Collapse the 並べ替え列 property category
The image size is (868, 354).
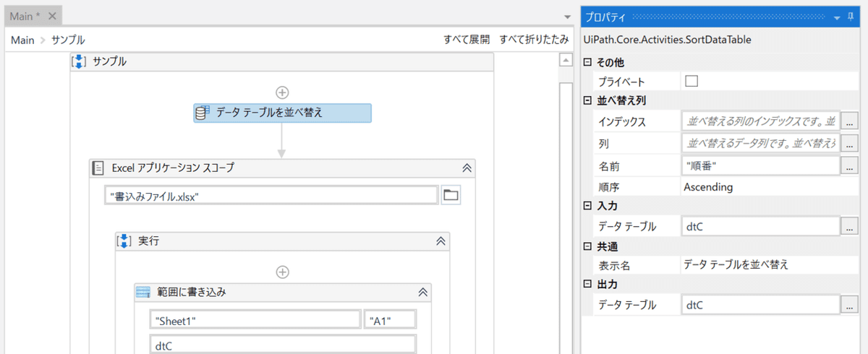[587, 100]
